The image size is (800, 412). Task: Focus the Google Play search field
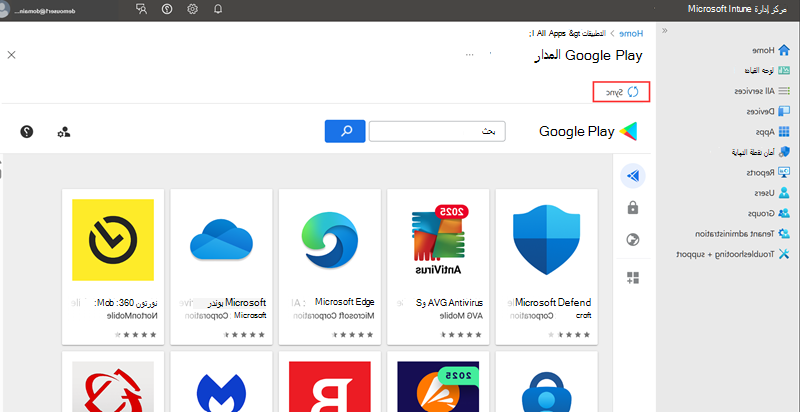437,132
